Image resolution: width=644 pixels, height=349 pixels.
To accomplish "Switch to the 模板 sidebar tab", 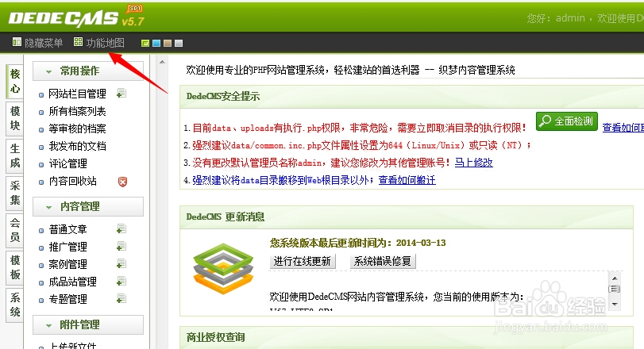I will (15, 267).
